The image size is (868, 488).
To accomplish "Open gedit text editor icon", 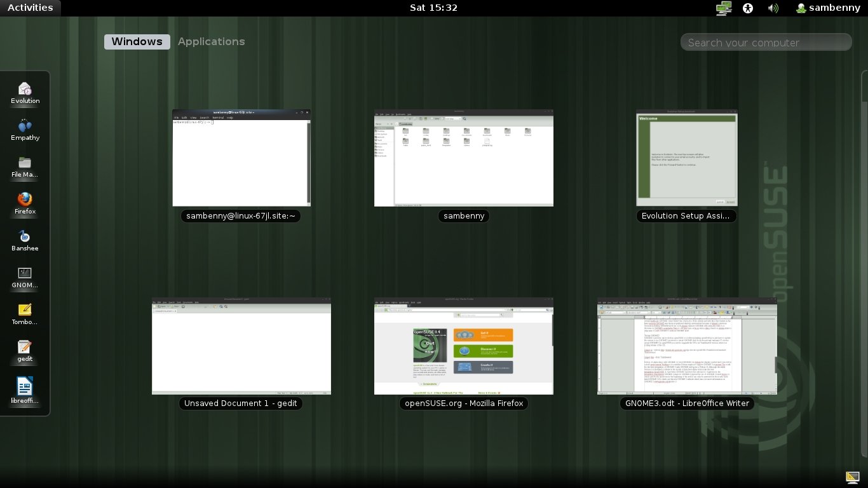I will tap(25, 350).
